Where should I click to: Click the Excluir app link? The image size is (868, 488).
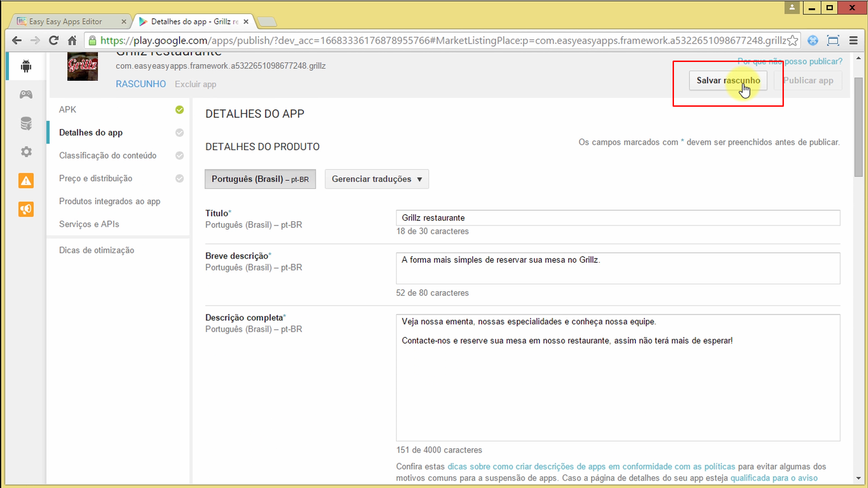tap(195, 84)
